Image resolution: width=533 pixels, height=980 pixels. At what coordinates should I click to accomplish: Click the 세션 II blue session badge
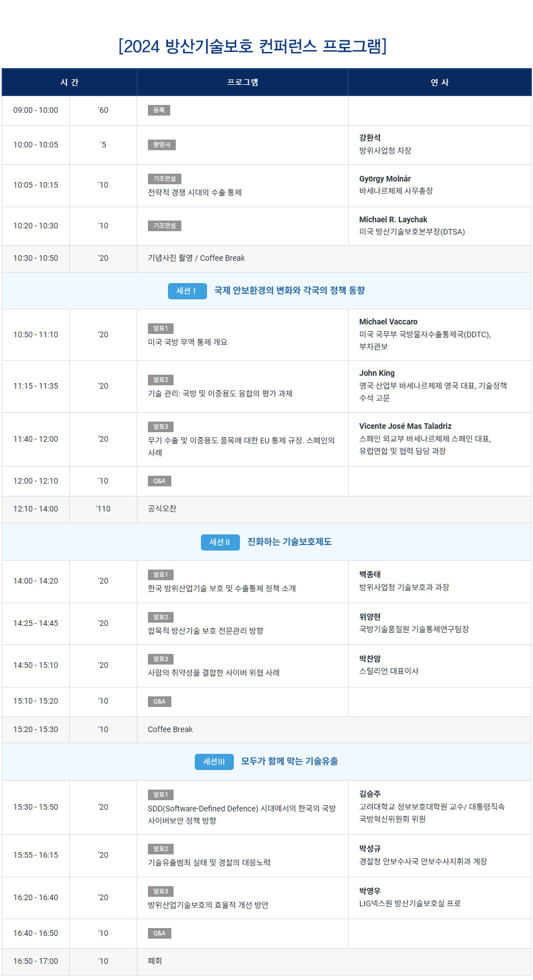pos(220,542)
